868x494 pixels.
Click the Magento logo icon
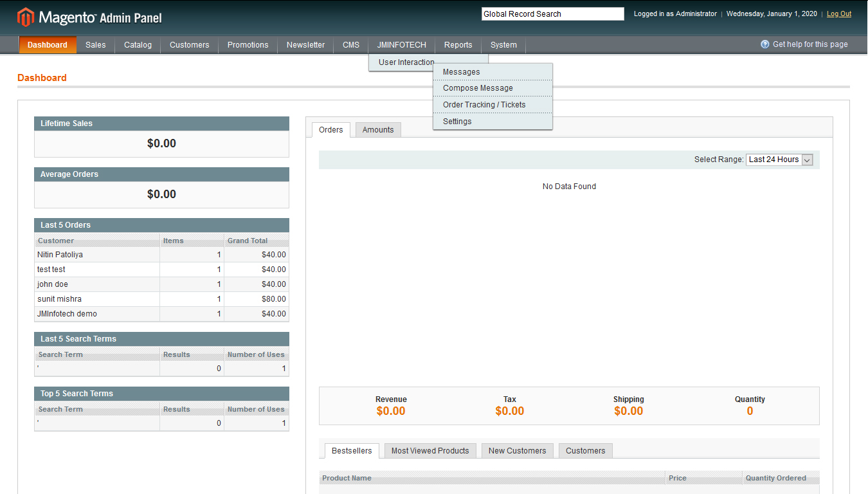(26, 17)
